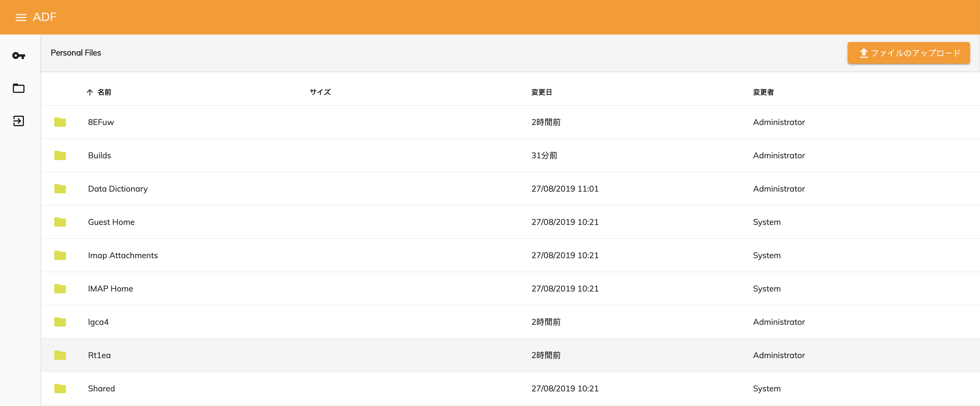Image resolution: width=980 pixels, height=406 pixels.
Task: Open the Imap Attachments folder
Action: click(x=123, y=256)
